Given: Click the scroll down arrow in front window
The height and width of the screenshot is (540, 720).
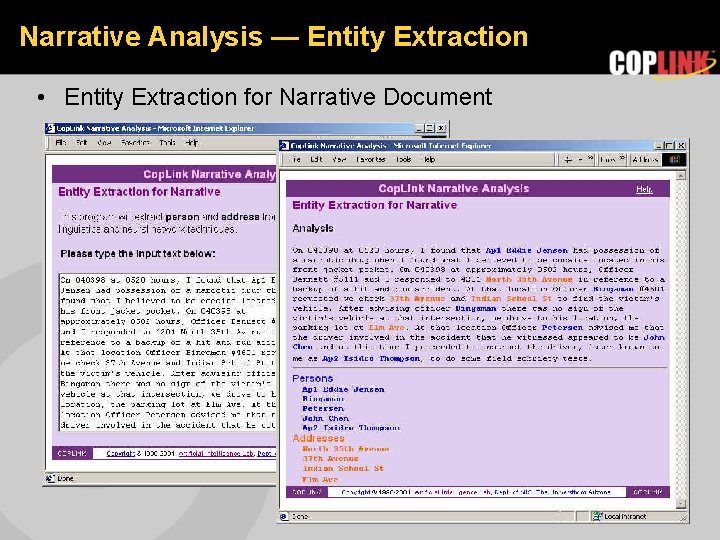Looking at the screenshot, I should 681,504.
